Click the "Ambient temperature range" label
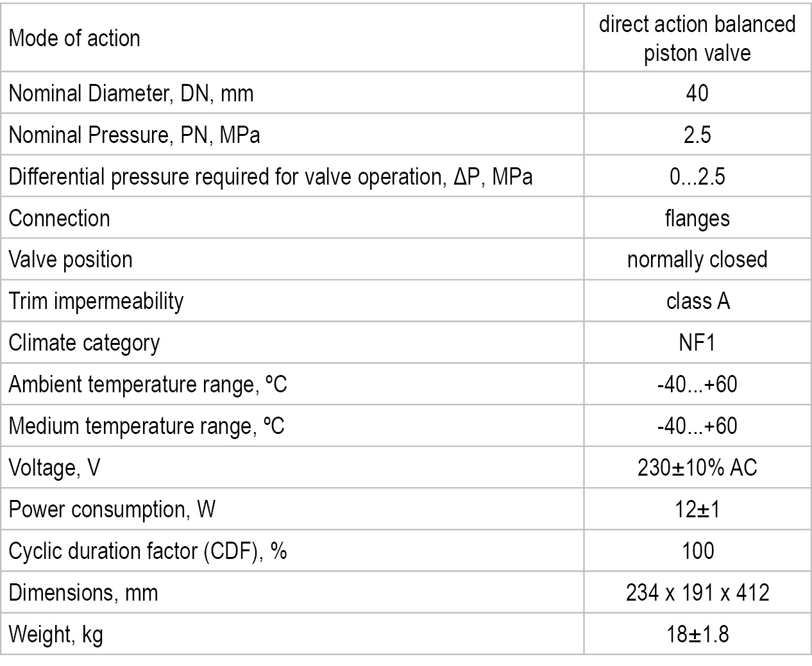The height and width of the screenshot is (666, 812). pyautogui.click(x=148, y=385)
